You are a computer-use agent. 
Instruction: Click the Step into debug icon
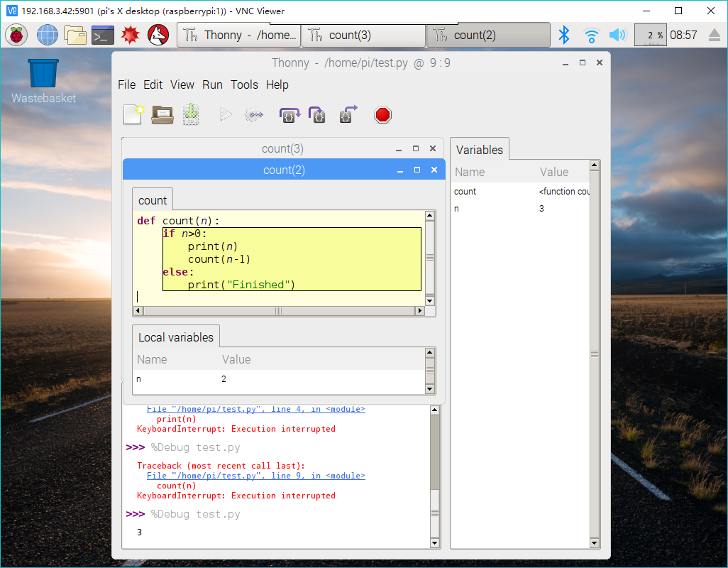coord(317,114)
